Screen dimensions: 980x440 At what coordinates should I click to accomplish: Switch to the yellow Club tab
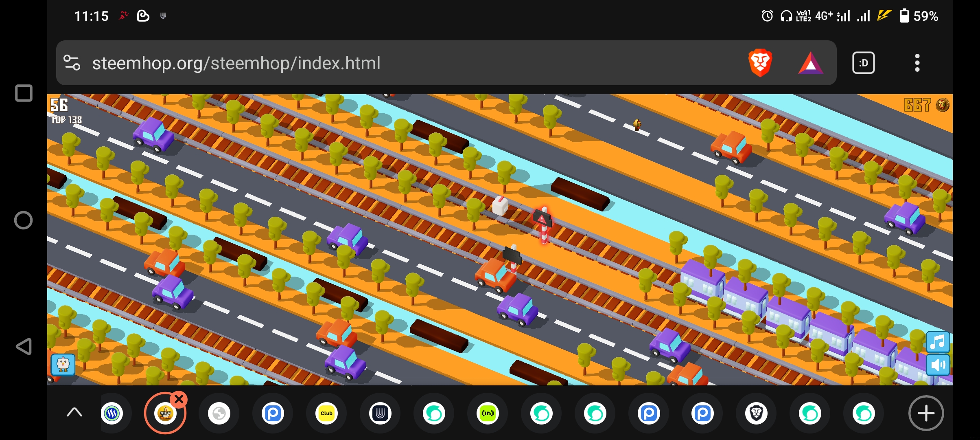326,414
